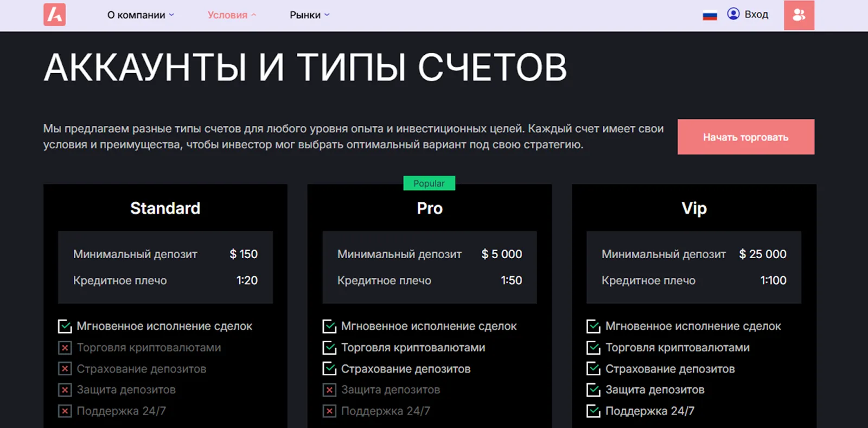The width and height of the screenshot is (868, 428).
Task: Select the Vip account heading
Action: (x=694, y=208)
